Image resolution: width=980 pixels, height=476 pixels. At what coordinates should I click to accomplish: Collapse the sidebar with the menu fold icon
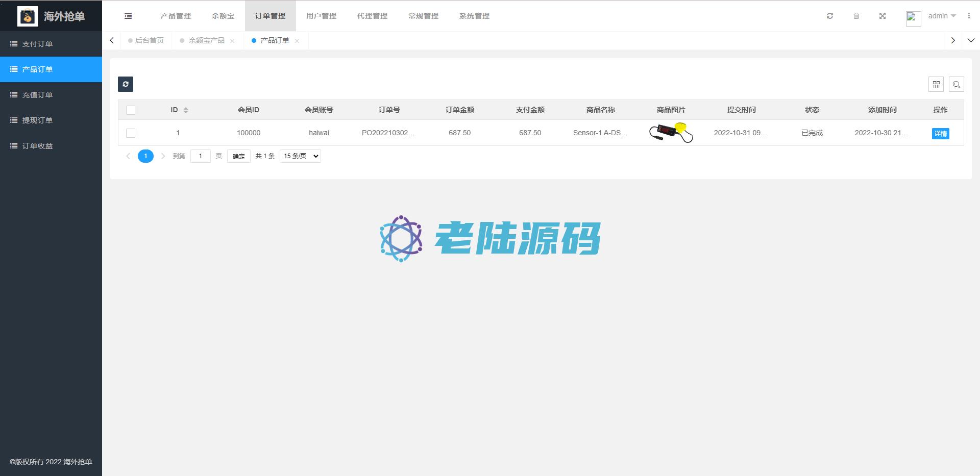(x=128, y=16)
